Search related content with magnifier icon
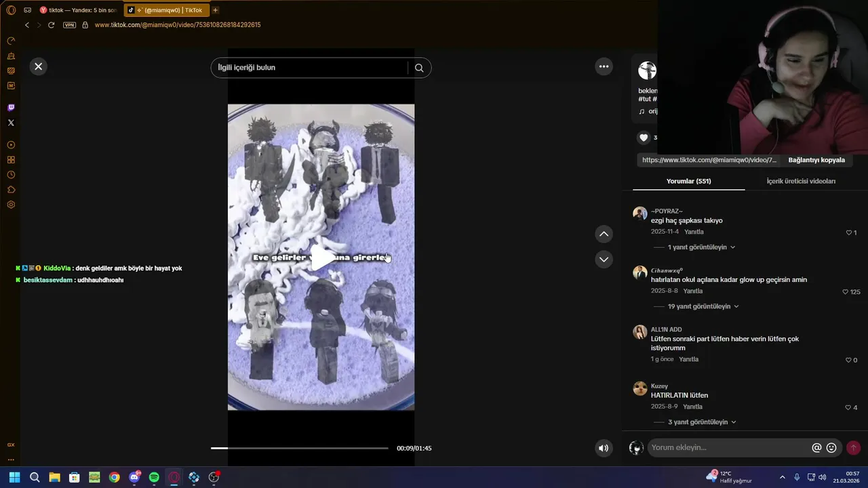Viewport: 868px width, 488px height. pos(419,68)
